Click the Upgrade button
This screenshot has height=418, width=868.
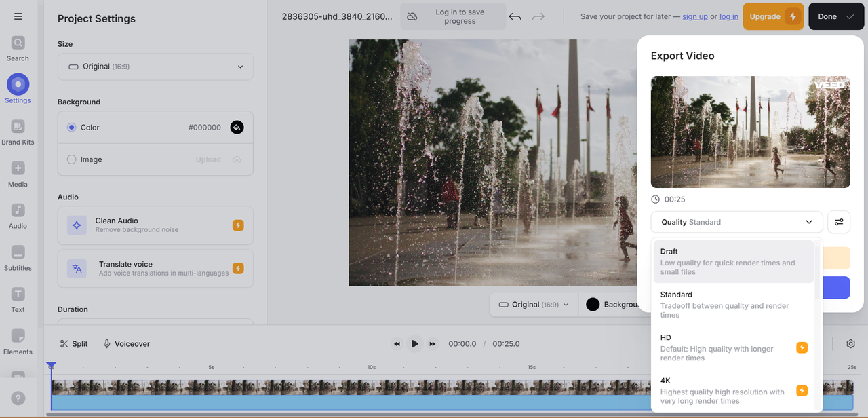773,16
